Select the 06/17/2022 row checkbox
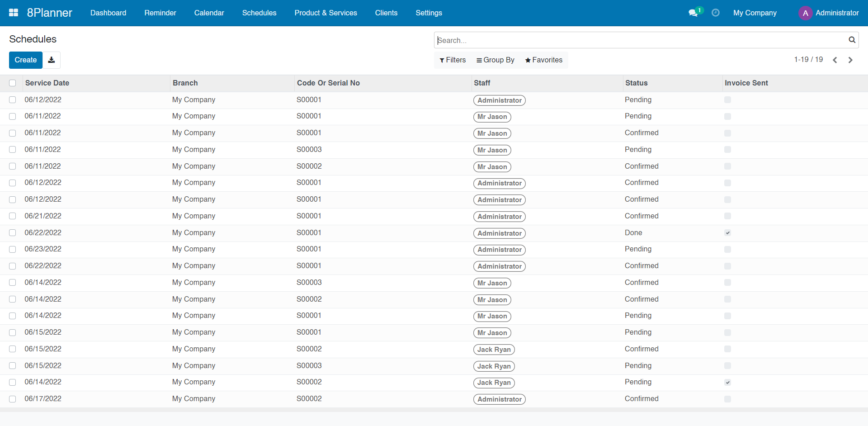The width and height of the screenshot is (868, 426). pos(12,399)
